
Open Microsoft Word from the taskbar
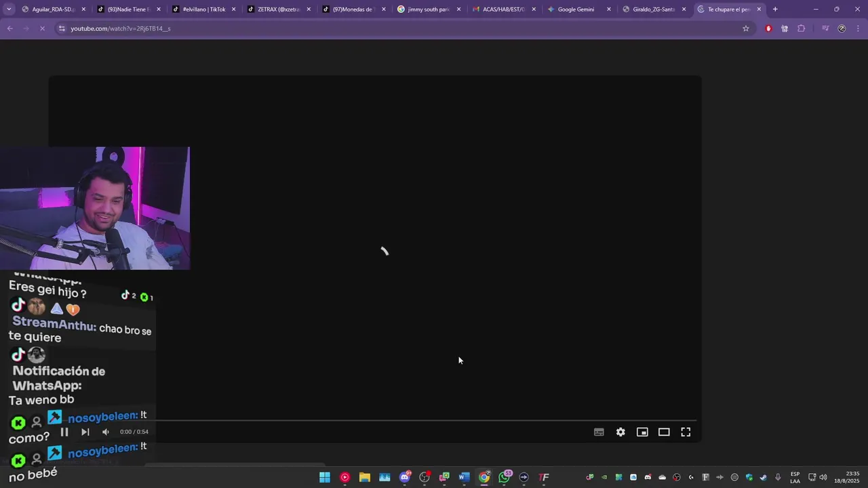(464, 477)
